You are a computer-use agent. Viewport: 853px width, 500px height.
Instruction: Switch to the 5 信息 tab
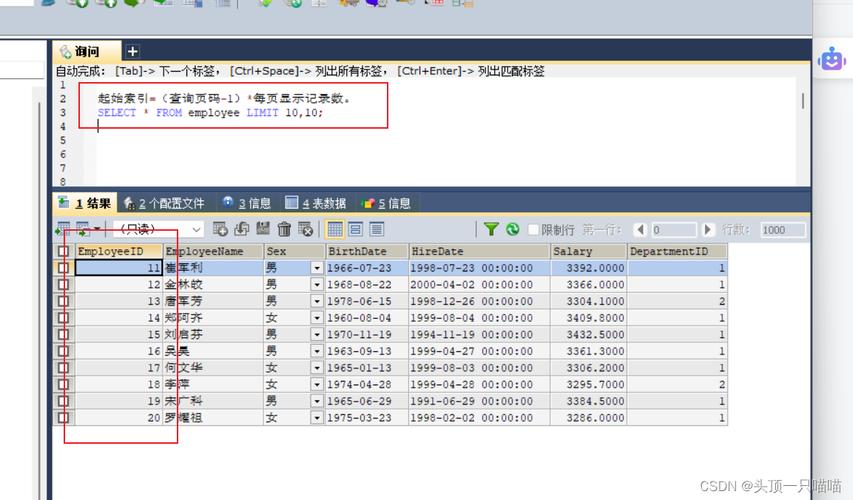(x=387, y=203)
